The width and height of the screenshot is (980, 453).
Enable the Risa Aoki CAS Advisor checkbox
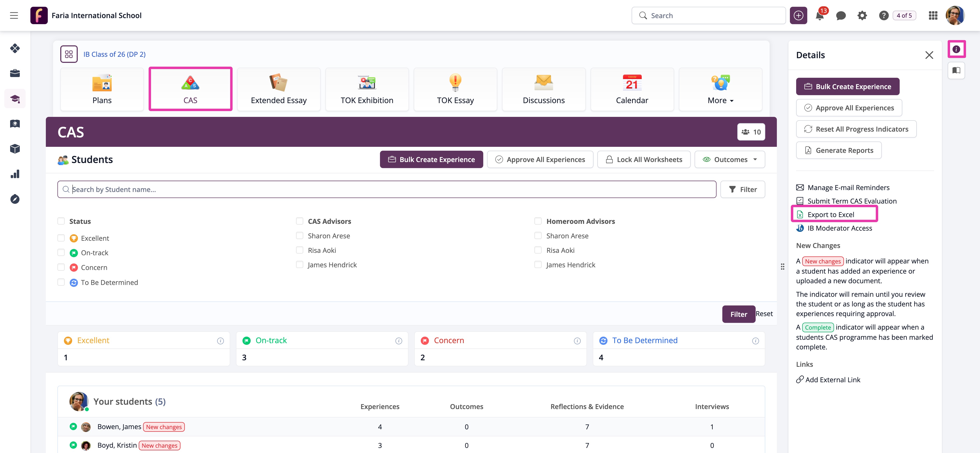coord(299,250)
